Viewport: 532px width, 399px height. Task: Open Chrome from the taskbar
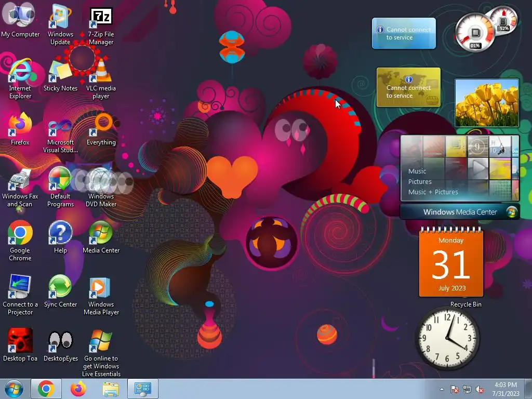coord(46,389)
